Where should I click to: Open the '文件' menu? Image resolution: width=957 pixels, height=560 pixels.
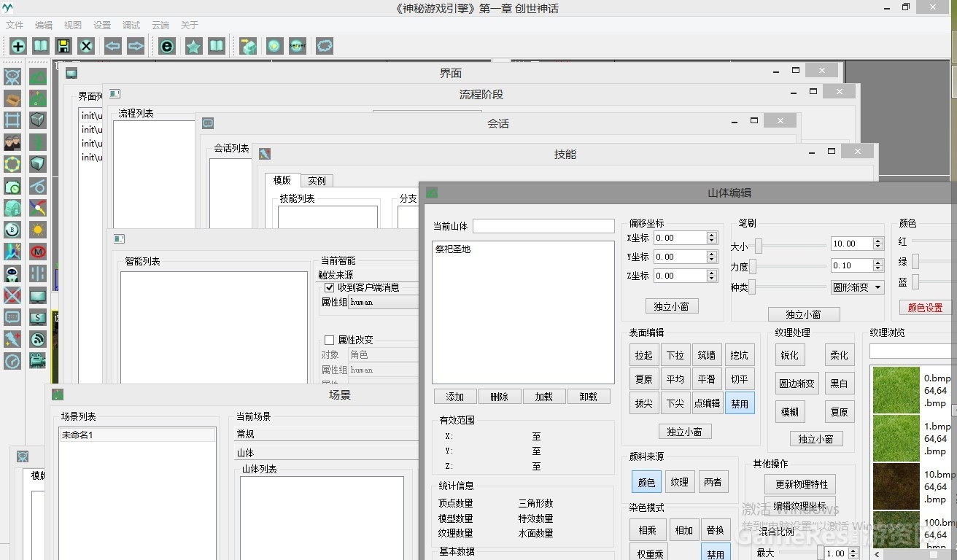[x=15, y=25]
